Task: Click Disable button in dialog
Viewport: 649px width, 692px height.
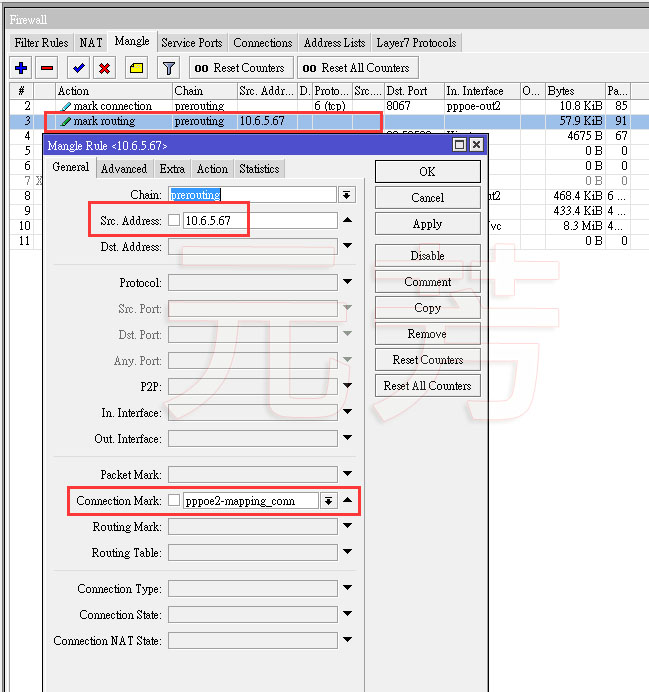Action: coord(428,256)
